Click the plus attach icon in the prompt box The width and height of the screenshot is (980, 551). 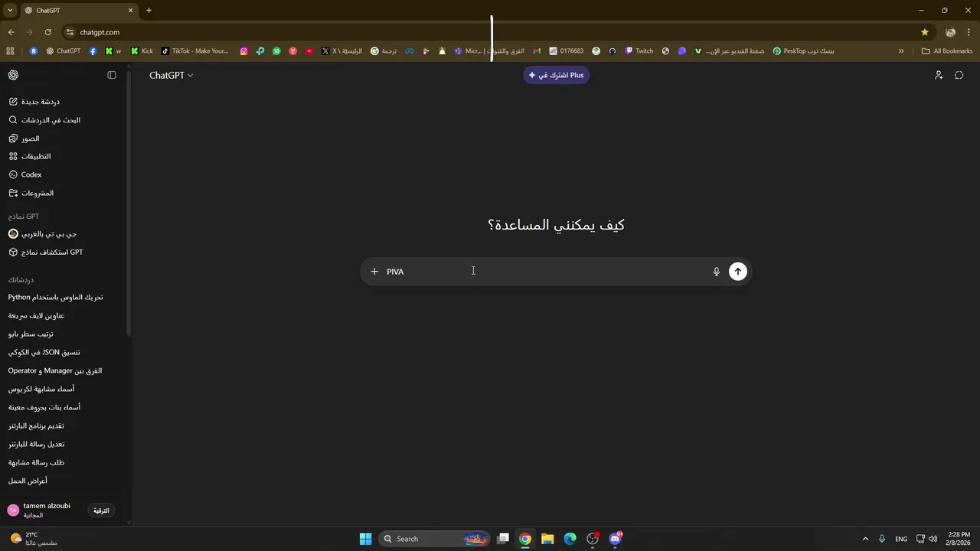click(374, 272)
